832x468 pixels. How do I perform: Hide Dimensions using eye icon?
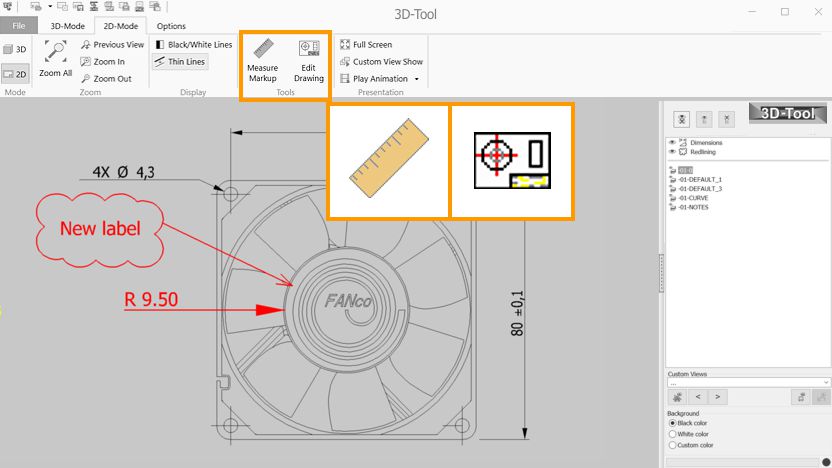coord(672,143)
